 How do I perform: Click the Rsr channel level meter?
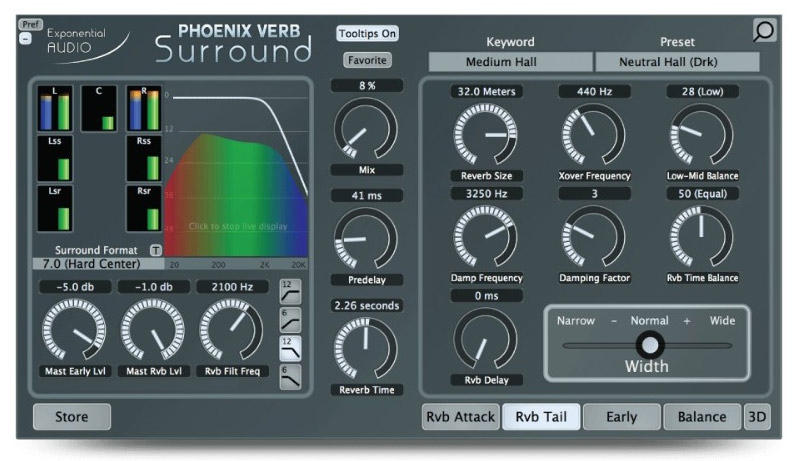click(144, 209)
